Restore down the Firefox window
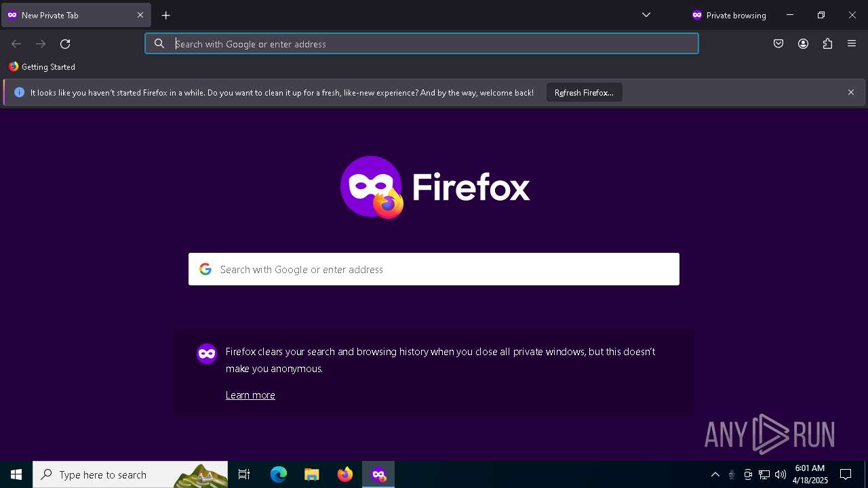Image resolution: width=868 pixels, height=488 pixels. (821, 15)
